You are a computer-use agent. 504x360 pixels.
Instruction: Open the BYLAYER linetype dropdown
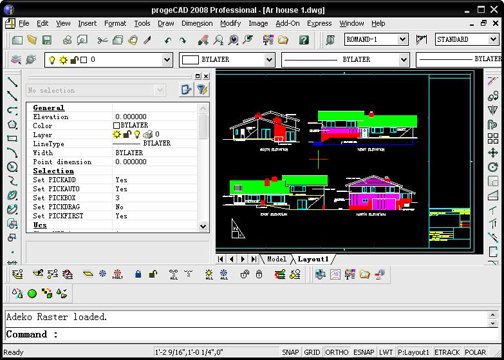[x=403, y=60]
